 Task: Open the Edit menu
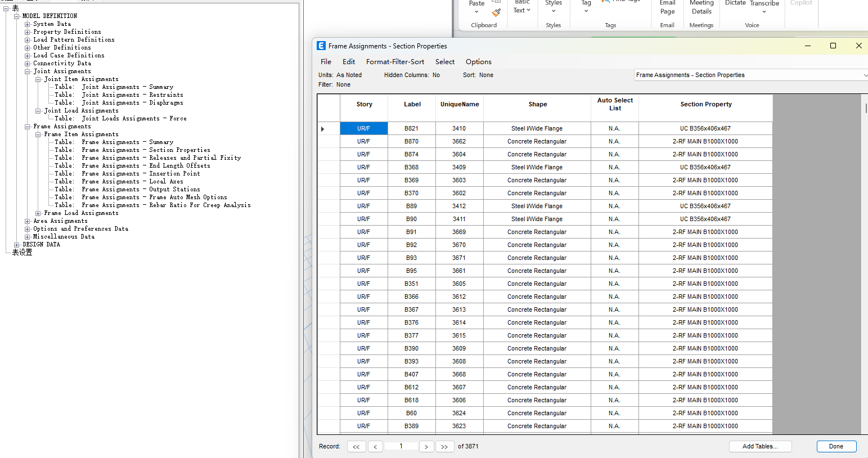point(349,62)
